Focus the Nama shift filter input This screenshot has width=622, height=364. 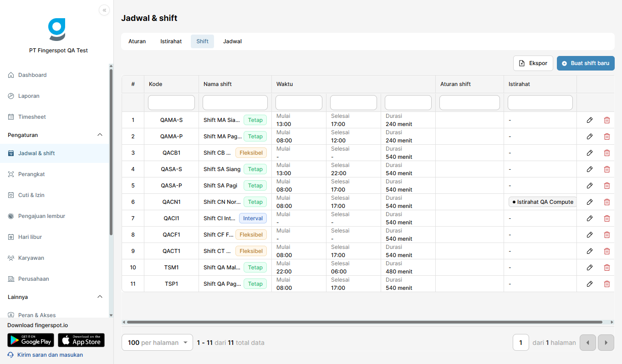[x=235, y=103]
